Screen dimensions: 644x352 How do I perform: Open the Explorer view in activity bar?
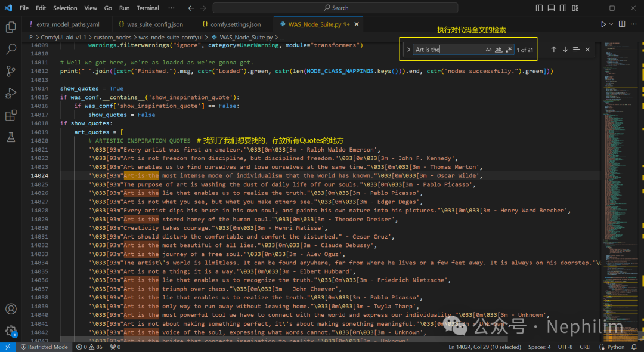pos(11,27)
